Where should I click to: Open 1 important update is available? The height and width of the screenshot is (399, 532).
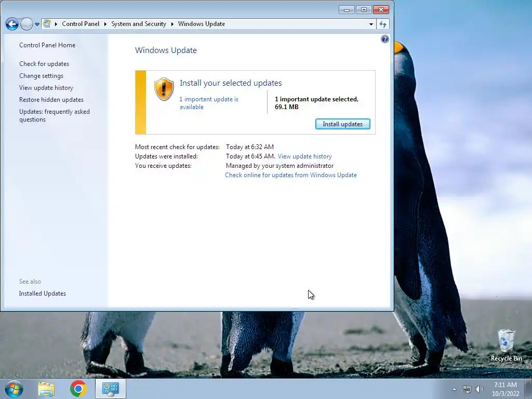tap(209, 103)
